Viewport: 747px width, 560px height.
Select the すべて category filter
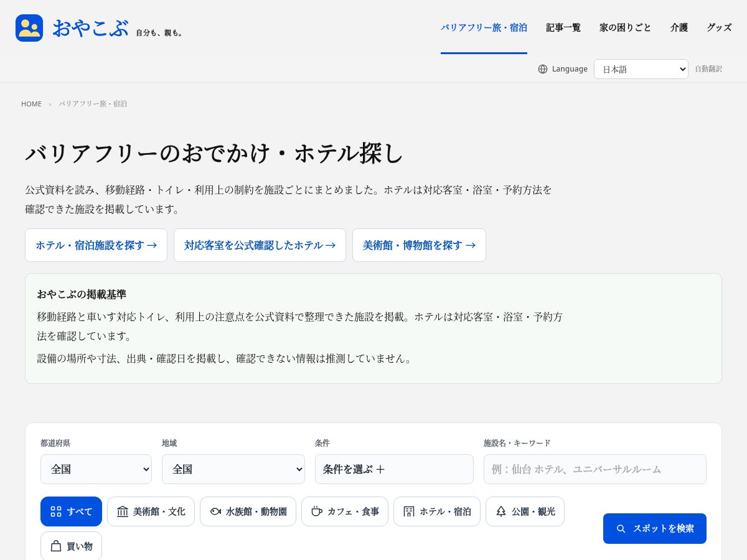coord(71,511)
